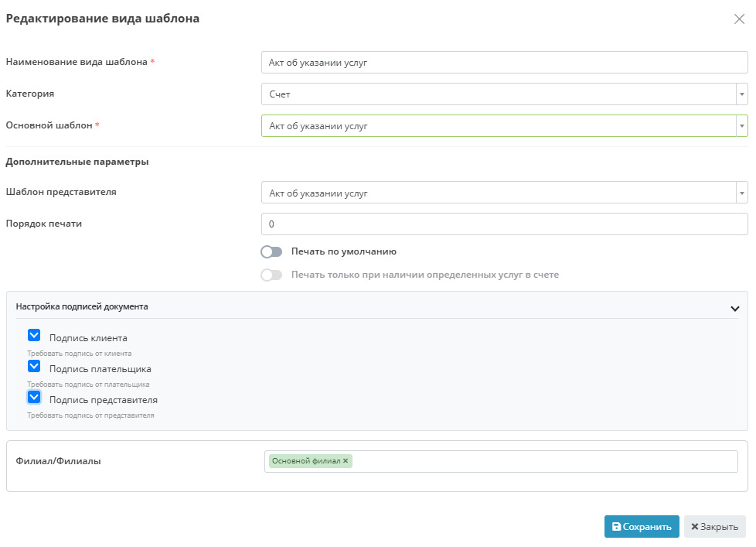Click the 'Настройка подписей документа' header
Image resolution: width=756 pixels, height=547 pixels.
click(82, 306)
